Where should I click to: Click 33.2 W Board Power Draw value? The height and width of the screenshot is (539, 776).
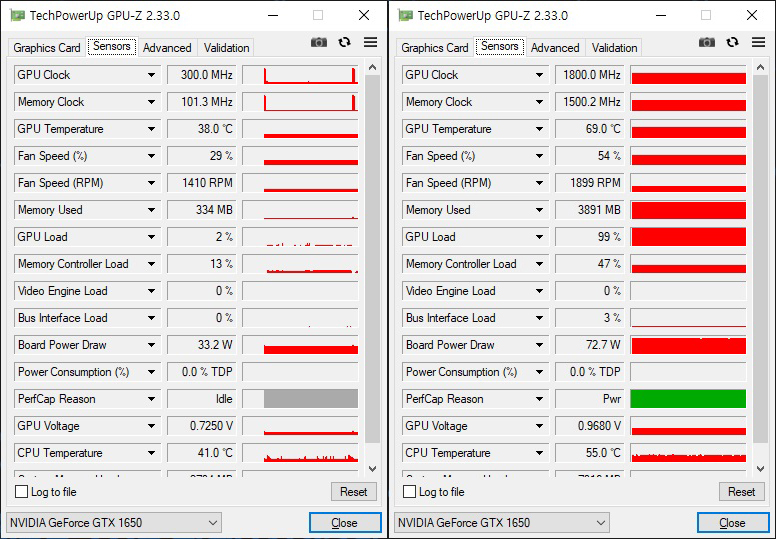[x=202, y=345]
